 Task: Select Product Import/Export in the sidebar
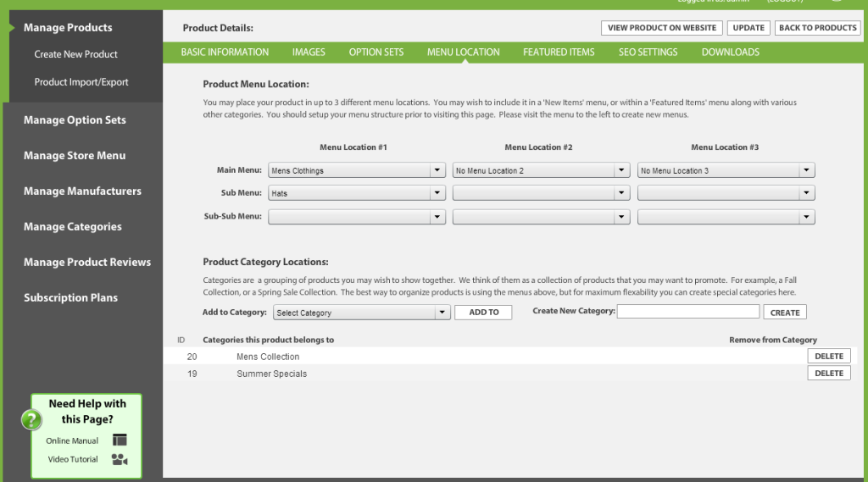[x=81, y=82]
